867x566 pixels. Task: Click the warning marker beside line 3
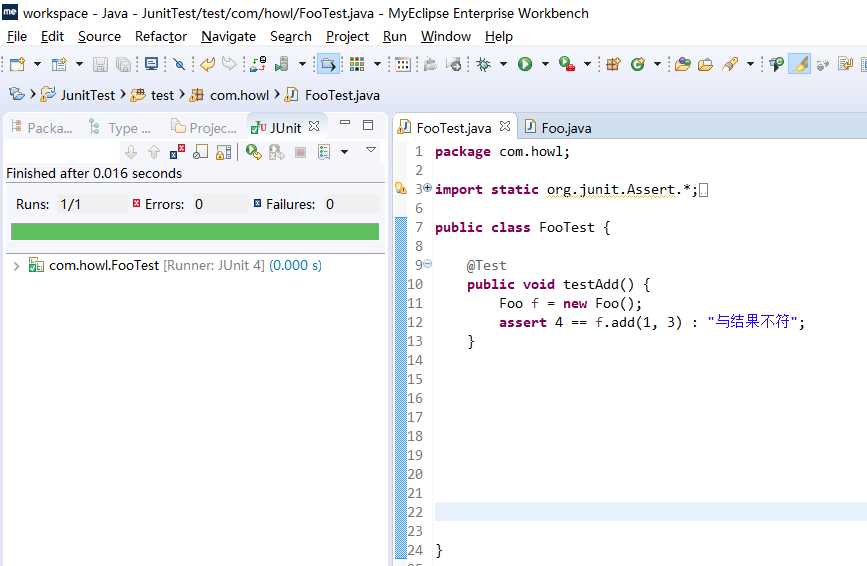(x=401, y=188)
